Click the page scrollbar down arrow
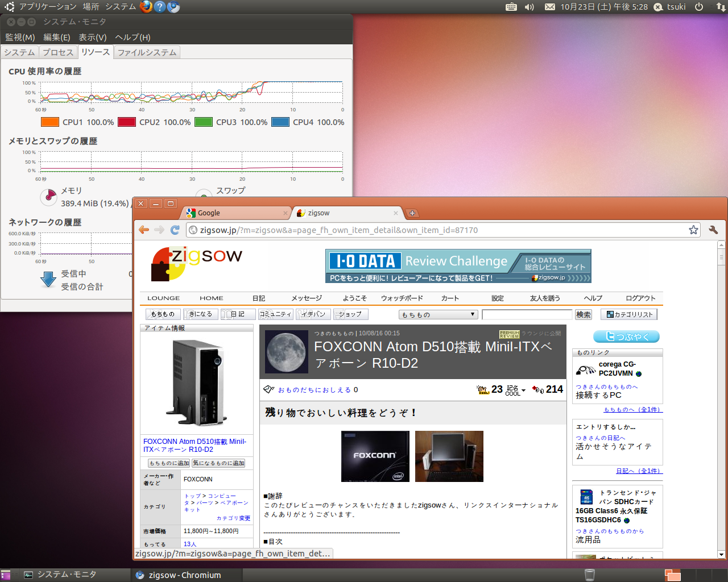The height and width of the screenshot is (582, 728). tap(721, 554)
